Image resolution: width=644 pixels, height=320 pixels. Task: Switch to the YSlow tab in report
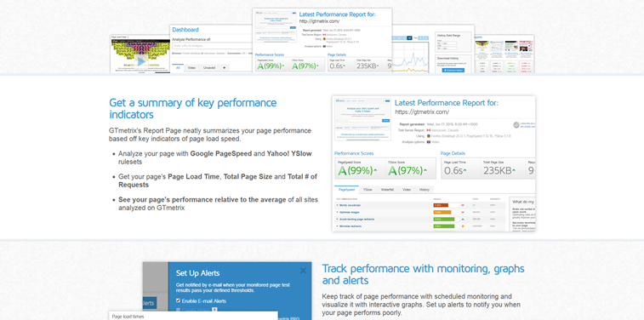click(x=368, y=190)
